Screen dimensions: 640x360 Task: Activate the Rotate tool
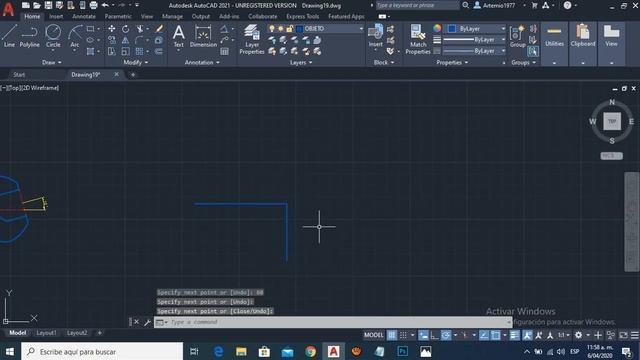click(x=125, y=29)
